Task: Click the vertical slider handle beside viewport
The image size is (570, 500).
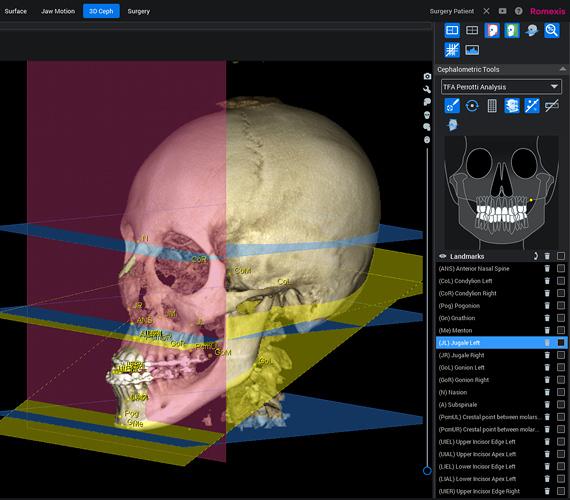Action: [427, 471]
